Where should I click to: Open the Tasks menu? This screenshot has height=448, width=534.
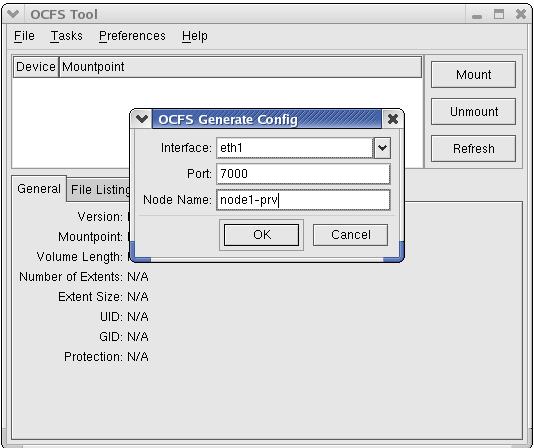(x=66, y=36)
